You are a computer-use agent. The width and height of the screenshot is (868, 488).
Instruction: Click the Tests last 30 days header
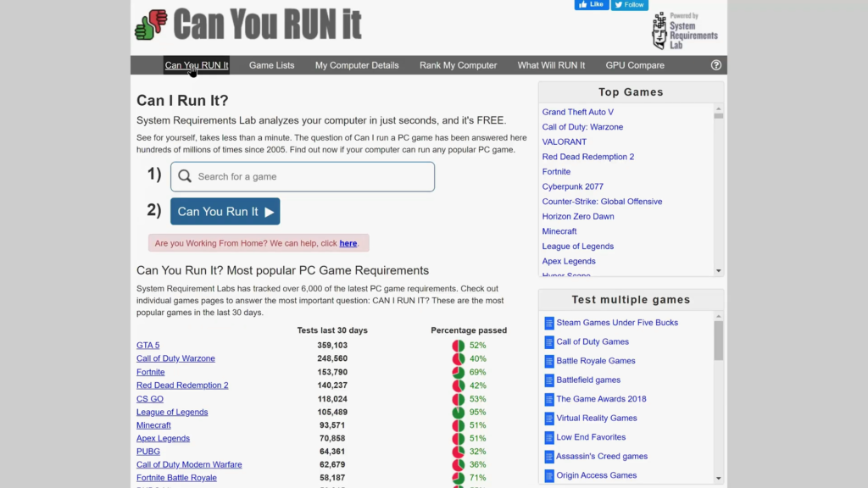coord(332,330)
